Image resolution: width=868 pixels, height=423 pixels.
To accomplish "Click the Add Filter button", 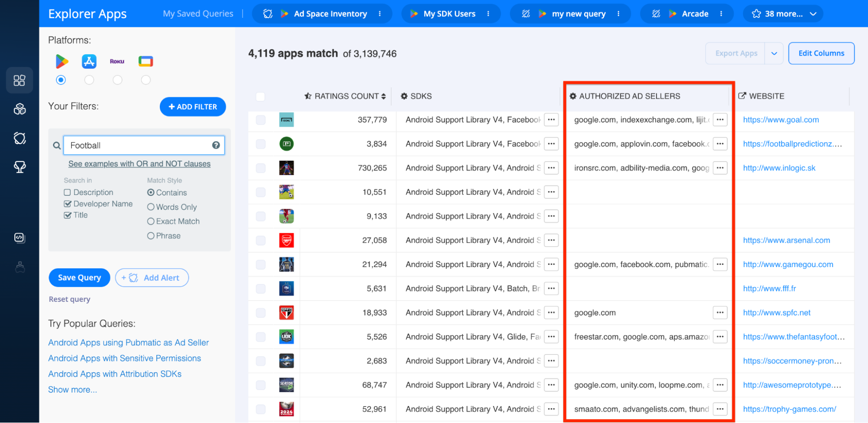I will pyautogui.click(x=193, y=107).
